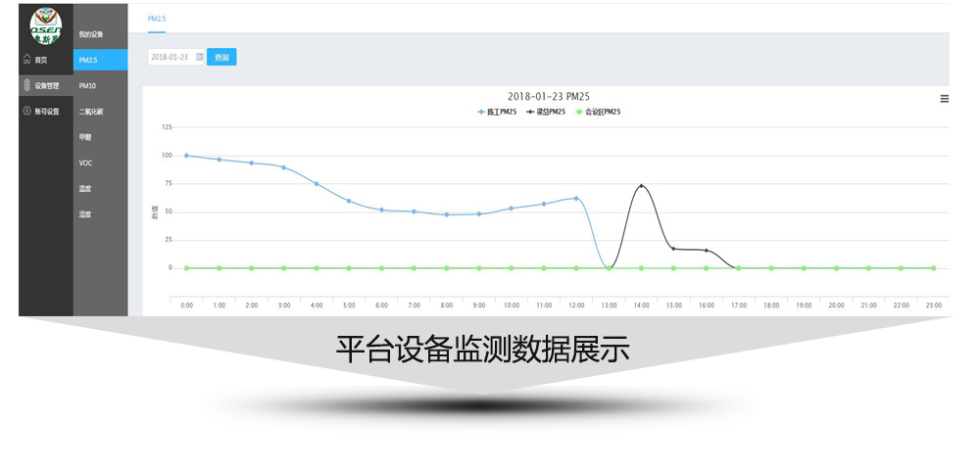The width and height of the screenshot is (980, 470).
Task: Open 设备管理 using its device icon
Action: click(27, 85)
